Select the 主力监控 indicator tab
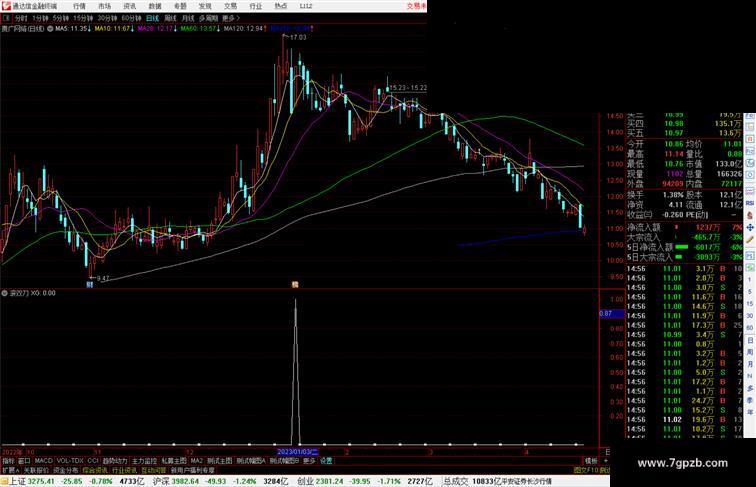Screen dimensions: 756x487 click(x=144, y=461)
